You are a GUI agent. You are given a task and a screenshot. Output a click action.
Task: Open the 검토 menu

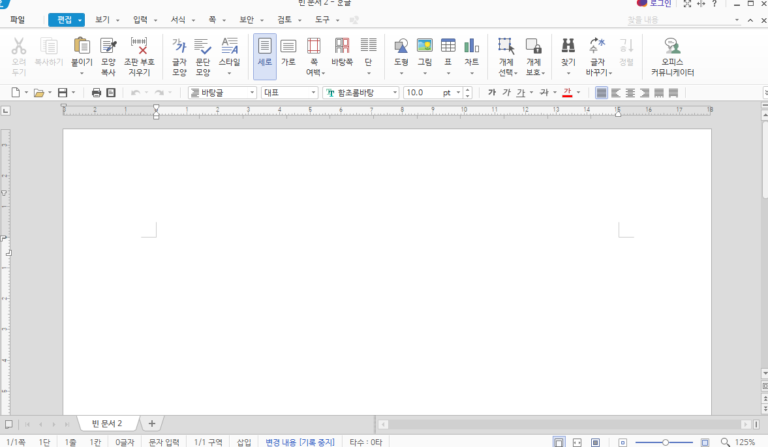click(x=284, y=20)
